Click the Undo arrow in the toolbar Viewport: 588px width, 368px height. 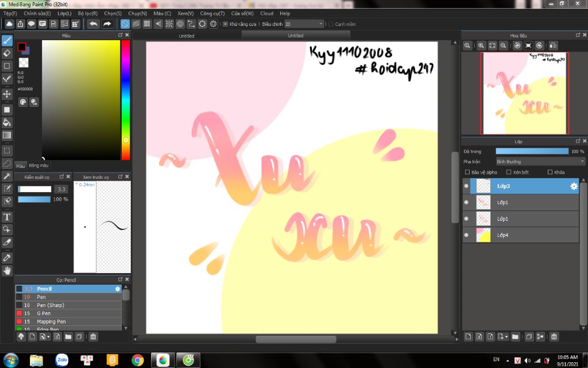[x=94, y=24]
